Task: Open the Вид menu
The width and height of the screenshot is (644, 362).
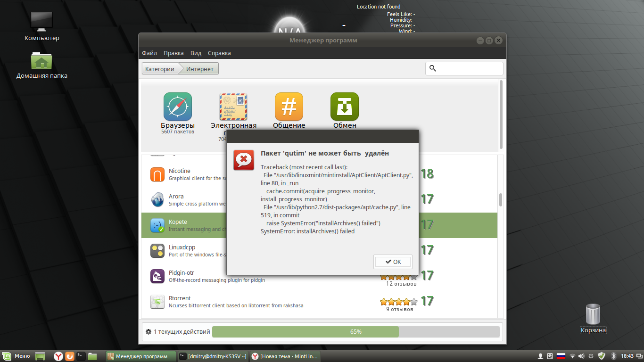Action: (196, 53)
